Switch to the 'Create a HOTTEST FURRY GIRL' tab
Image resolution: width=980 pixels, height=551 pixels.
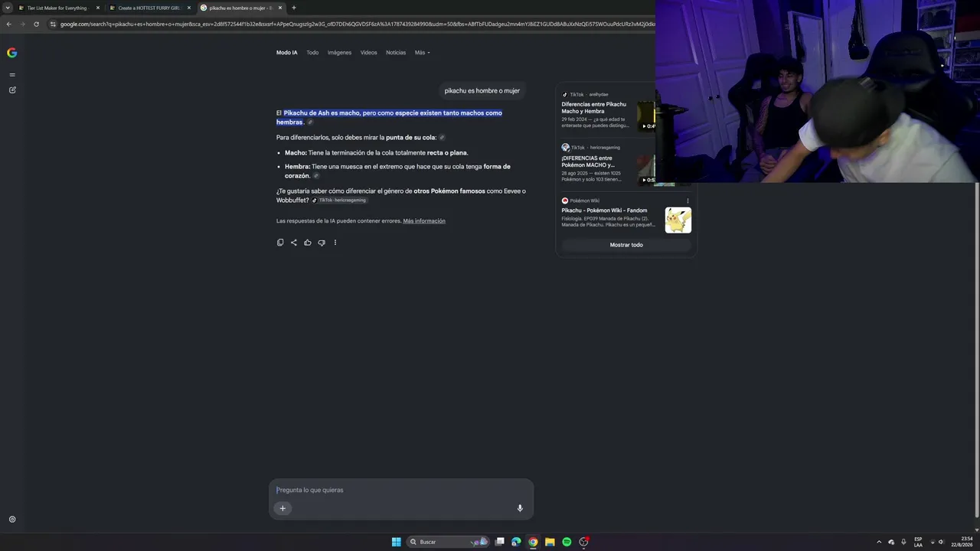pyautogui.click(x=145, y=8)
